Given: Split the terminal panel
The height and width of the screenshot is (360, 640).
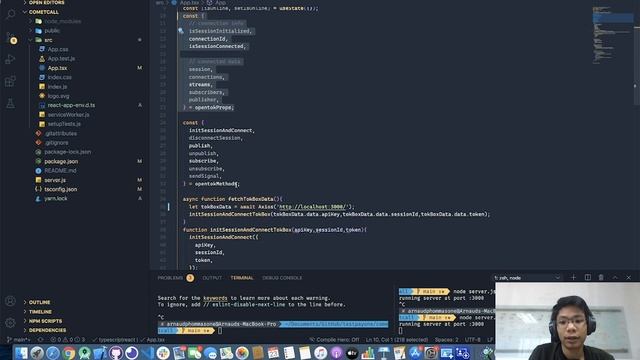Looking at the screenshot, I should [x=588, y=278].
